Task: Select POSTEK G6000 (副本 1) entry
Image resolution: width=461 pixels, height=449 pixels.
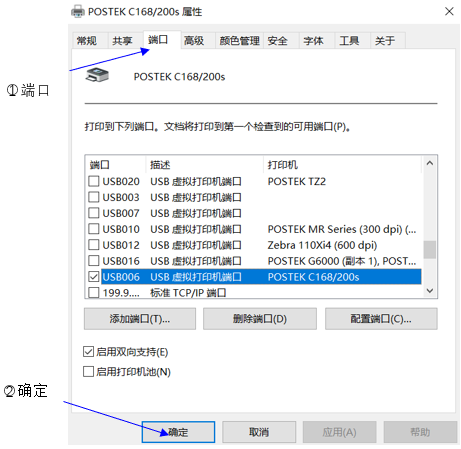Action: (x=342, y=261)
